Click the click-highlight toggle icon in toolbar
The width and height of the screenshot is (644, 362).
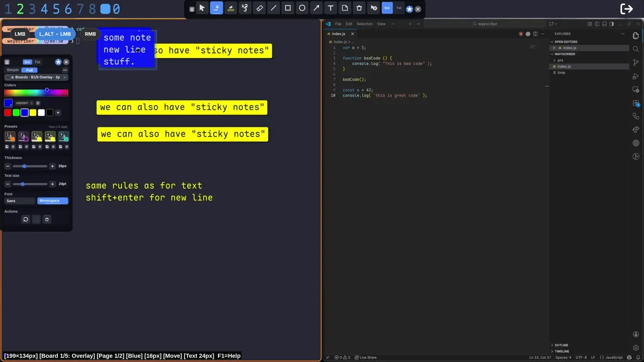point(373,9)
